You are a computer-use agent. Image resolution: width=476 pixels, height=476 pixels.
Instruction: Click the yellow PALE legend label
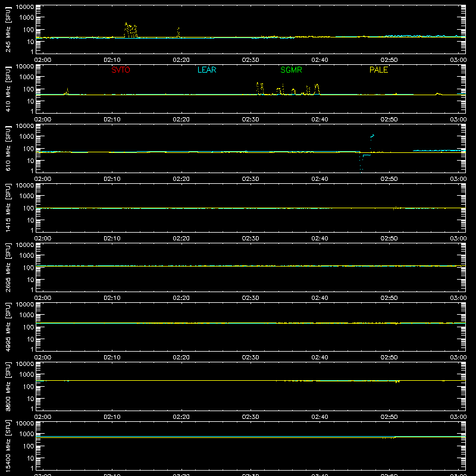click(x=378, y=70)
